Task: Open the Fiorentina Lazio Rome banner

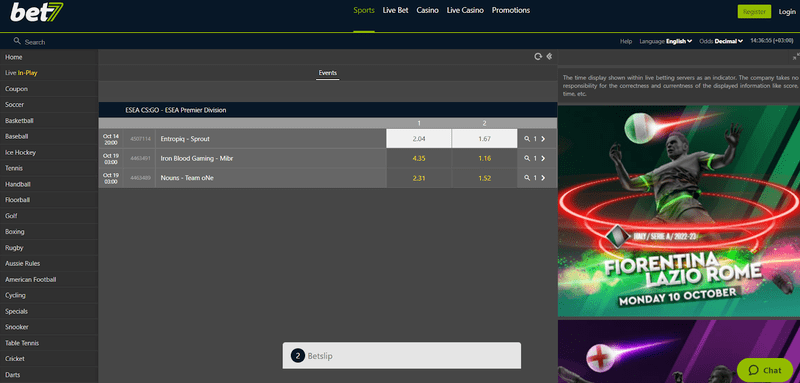Action: (679, 211)
